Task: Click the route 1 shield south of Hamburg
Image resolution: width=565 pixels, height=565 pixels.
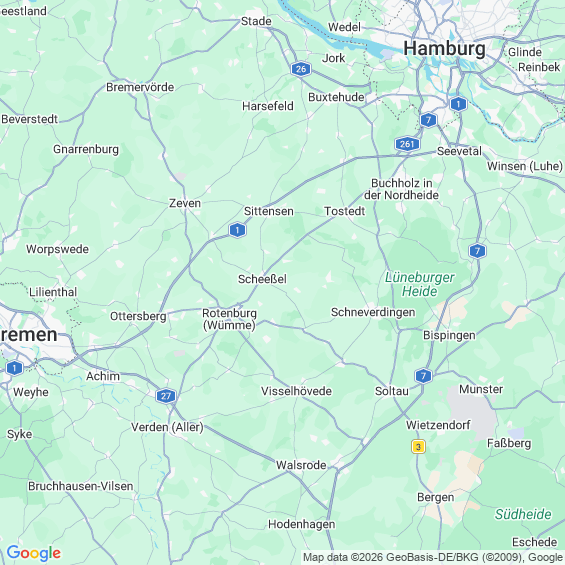Action: (458, 104)
